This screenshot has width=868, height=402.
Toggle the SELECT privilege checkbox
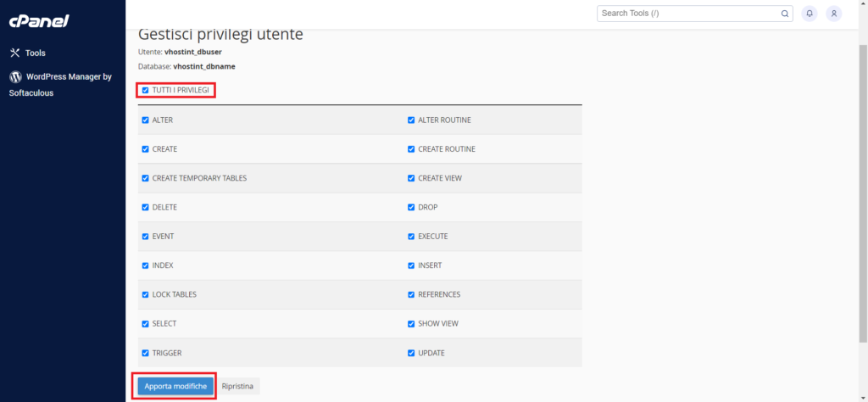click(146, 323)
